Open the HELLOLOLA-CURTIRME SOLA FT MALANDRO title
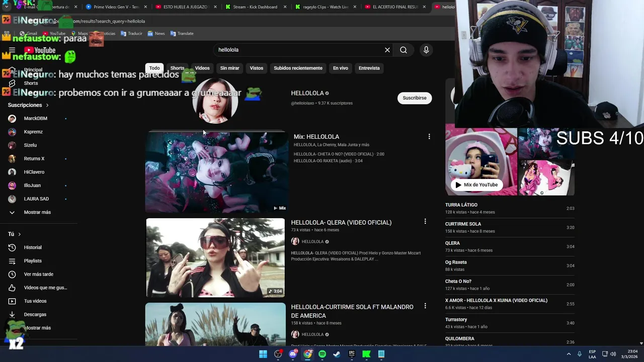Viewport: 644px width, 362px height. point(352,311)
